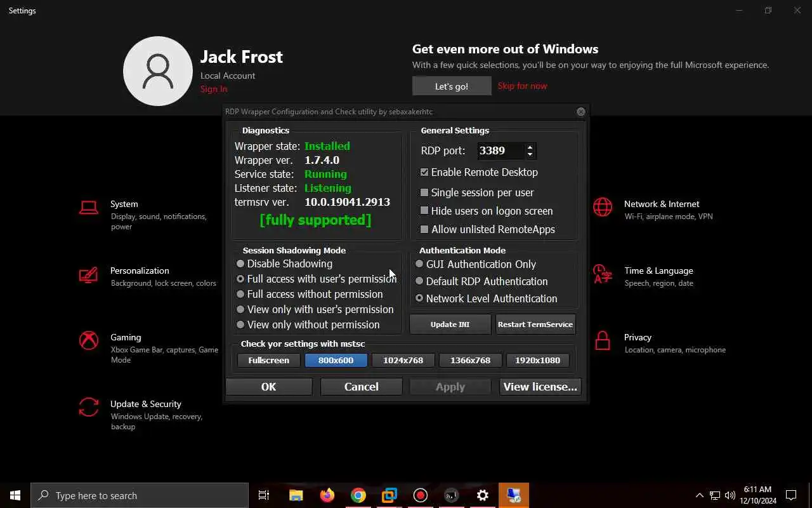Click into the RDP port field
The height and width of the screenshot is (508, 812).
[x=501, y=151]
